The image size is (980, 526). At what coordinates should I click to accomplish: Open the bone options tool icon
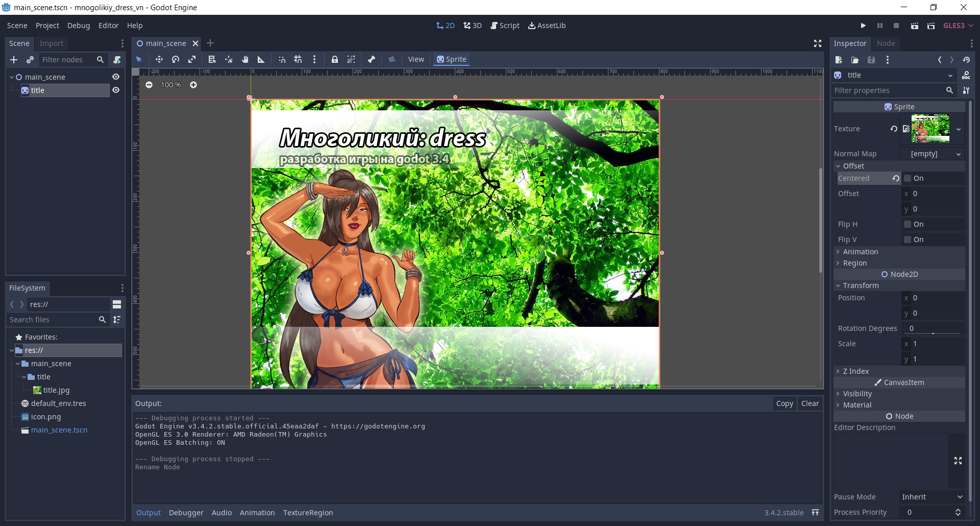372,59
